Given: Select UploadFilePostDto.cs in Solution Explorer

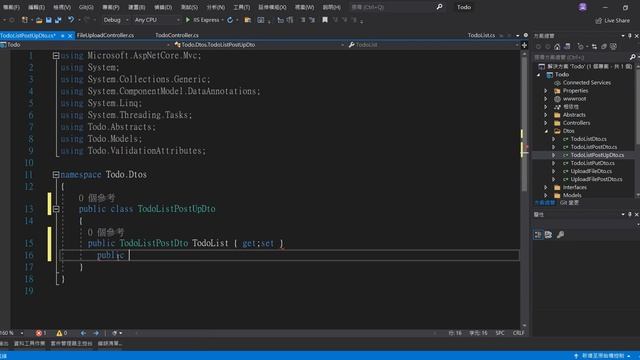Looking at the screenshot, I should coord(596,179).
